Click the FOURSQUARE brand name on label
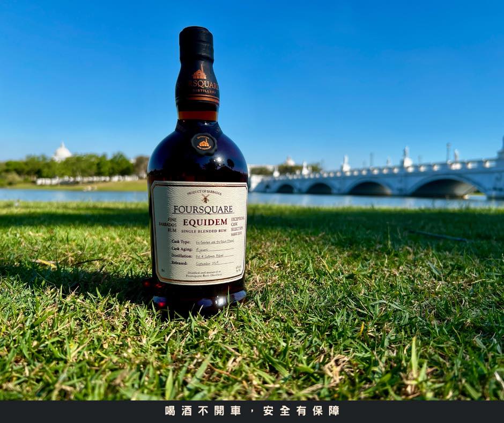The image size is (504, 423). point(203,210)
